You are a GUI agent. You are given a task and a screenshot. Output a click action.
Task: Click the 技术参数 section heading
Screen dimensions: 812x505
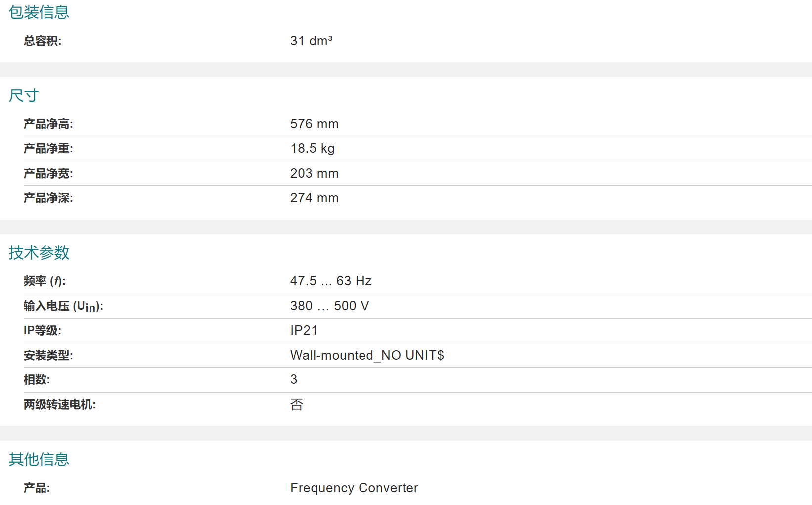click(x=39, y=253)
